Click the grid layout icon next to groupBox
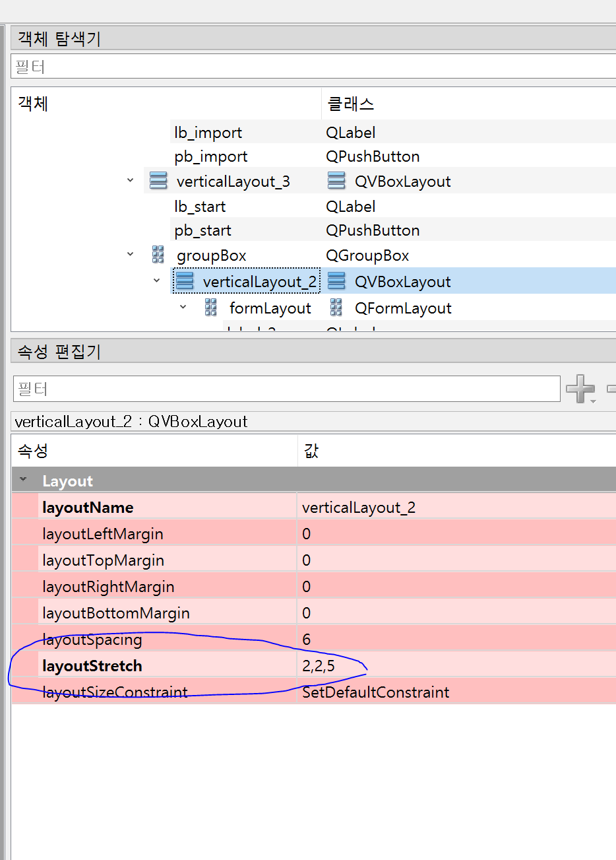Screen dimensions: 616x860 pyautogui.click(x=158, y=255)
